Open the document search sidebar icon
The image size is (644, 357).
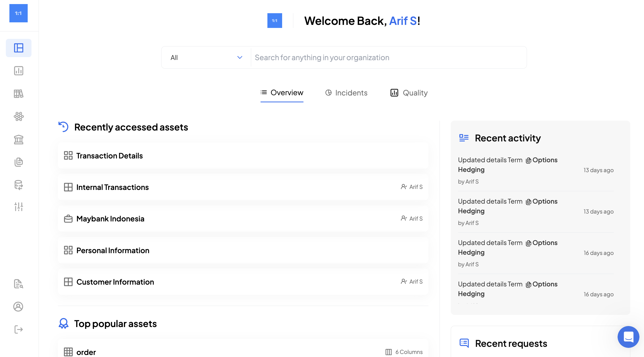click(x=19, y=284)
